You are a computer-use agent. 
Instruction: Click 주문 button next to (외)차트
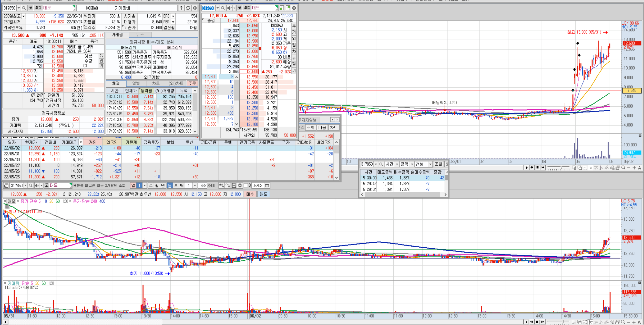click(192, 83)
